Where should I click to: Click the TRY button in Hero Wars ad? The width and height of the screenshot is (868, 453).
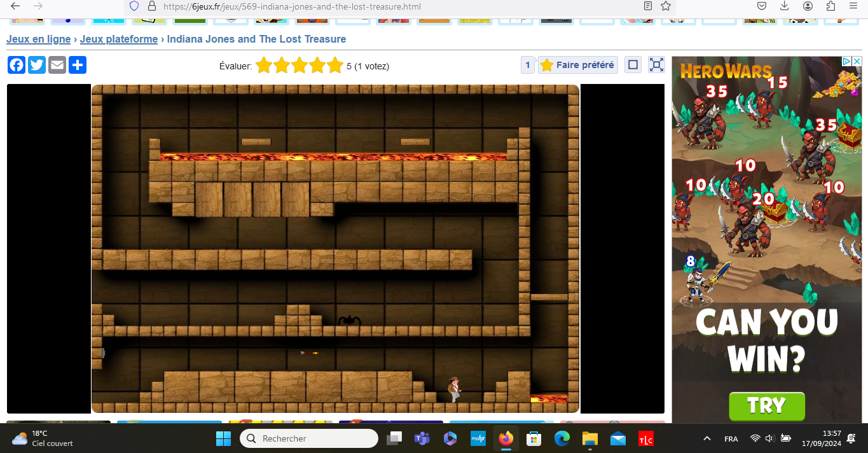click(766, 406)
